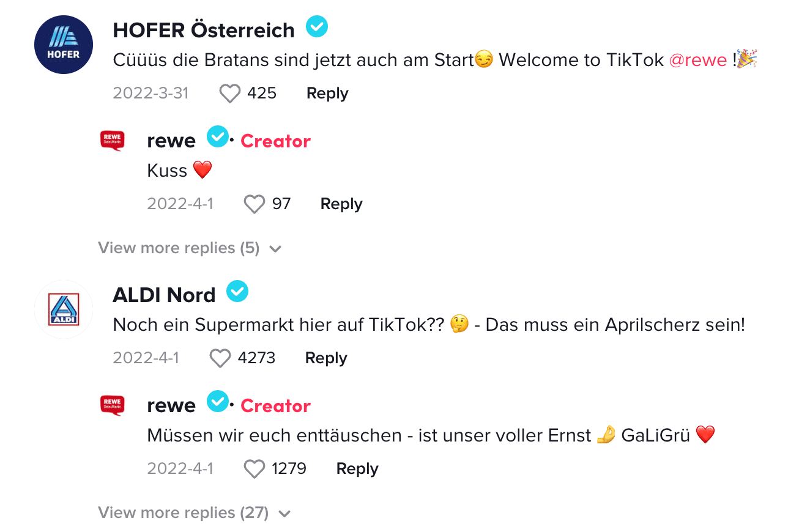The height and width of the screenshot is (532, 810).
Task: Open rewe's avatar under the HOFER comment
Action: tap(113, 140)
